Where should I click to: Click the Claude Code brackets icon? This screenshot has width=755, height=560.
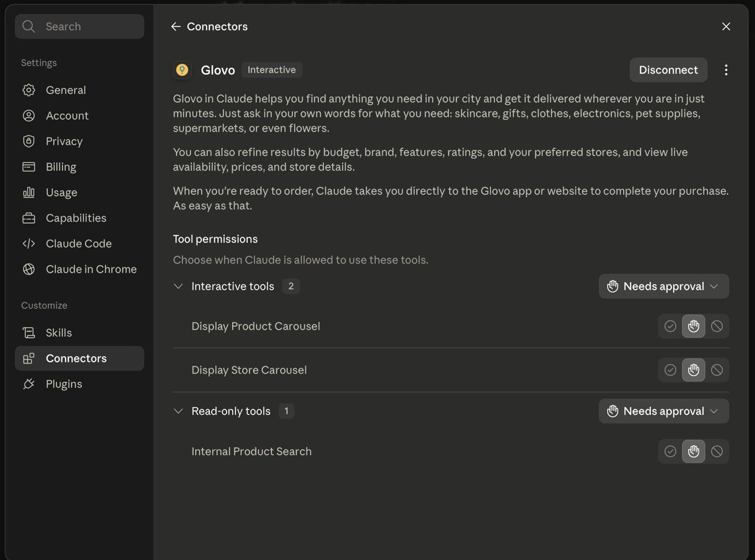pyautogui.click(x=28, y=243)
